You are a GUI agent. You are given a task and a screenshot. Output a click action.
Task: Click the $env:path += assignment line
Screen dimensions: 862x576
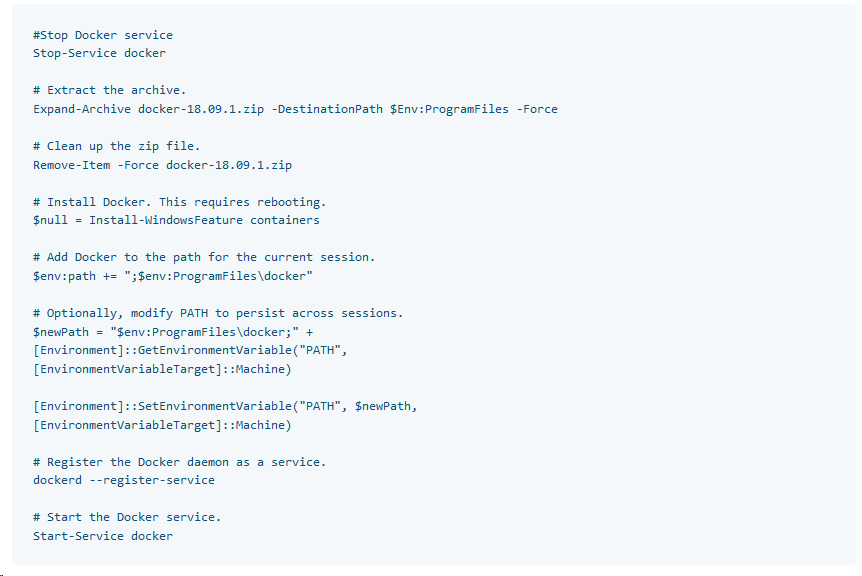[173, 276]
